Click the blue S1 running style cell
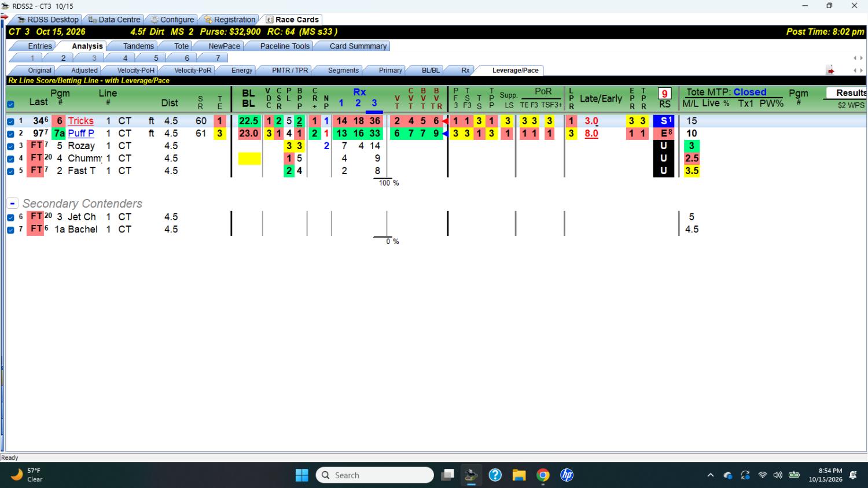 [x=664, y=121]
